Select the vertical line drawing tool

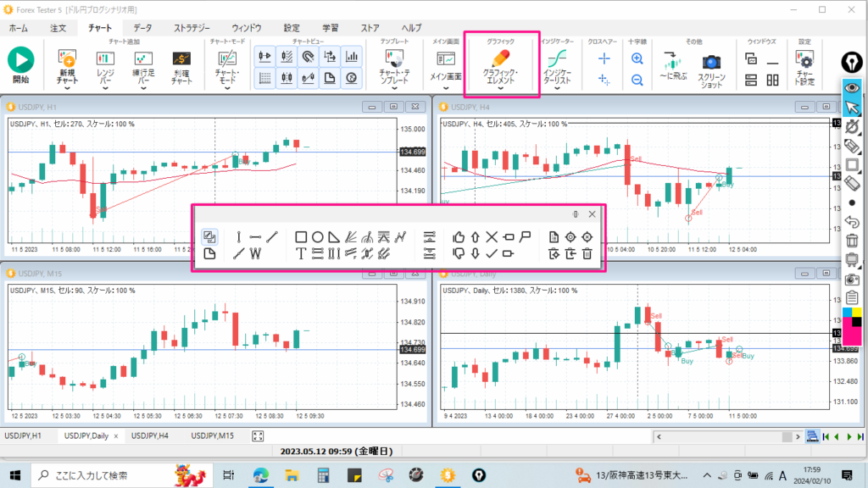coord(238,237)
